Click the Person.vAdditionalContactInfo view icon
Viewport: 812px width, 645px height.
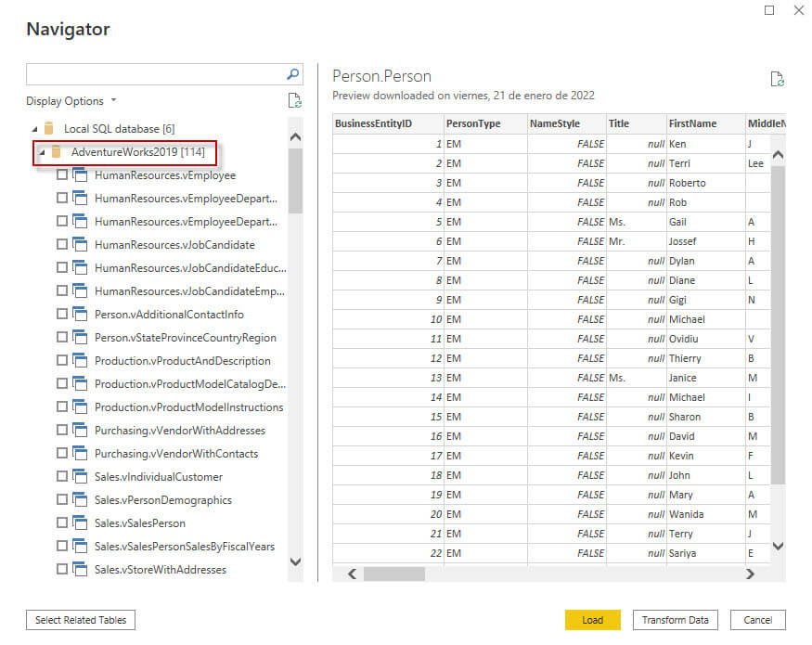[x=80, y=315]
